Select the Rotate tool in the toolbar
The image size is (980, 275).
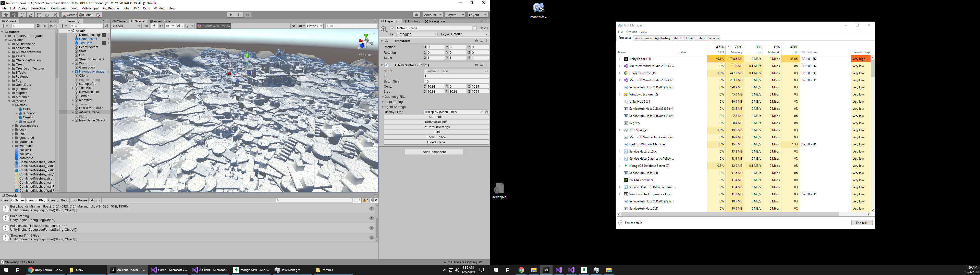tap(22, 15)
